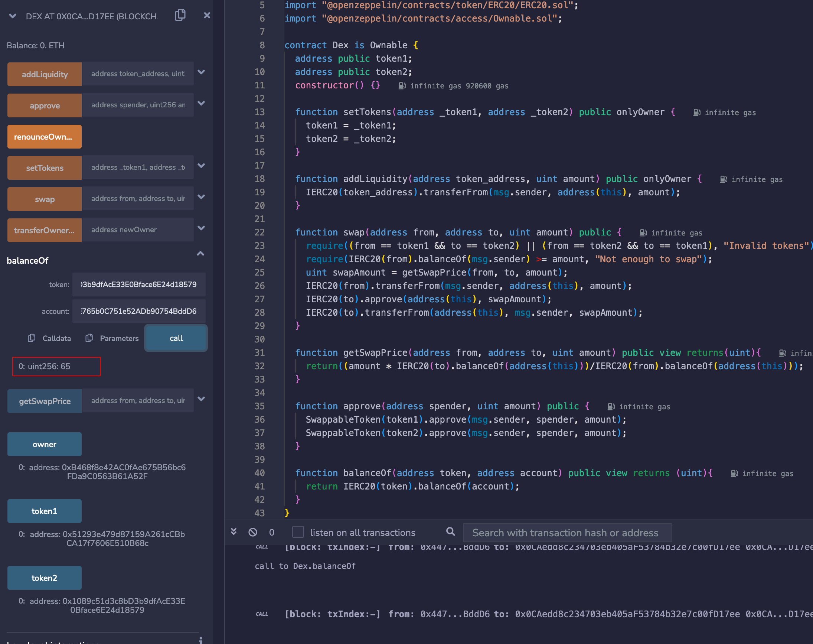The width and height of the screenshot is (813, 644).
Task: Enable listen on all transactions checkbox
Action: pyautogui.click(x=298, y=532)
